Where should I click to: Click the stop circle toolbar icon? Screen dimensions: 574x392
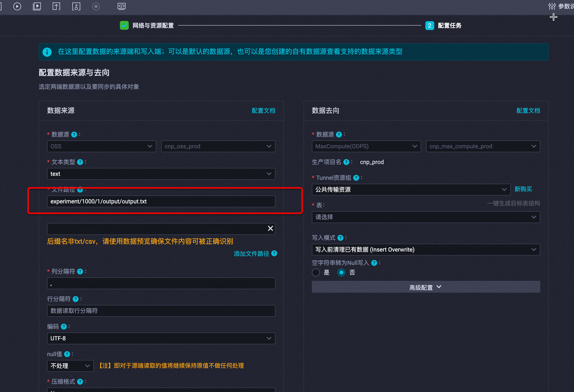coord(96,6)
